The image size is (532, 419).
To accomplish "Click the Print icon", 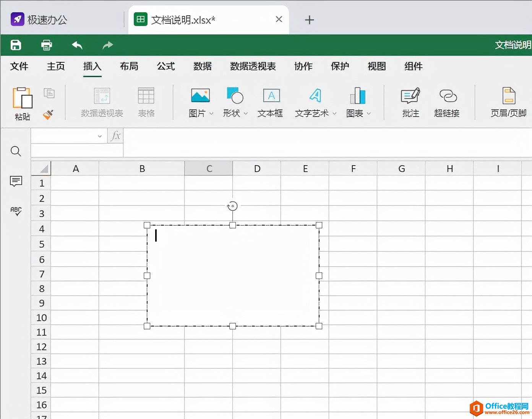I will click(x=46, y=45).
